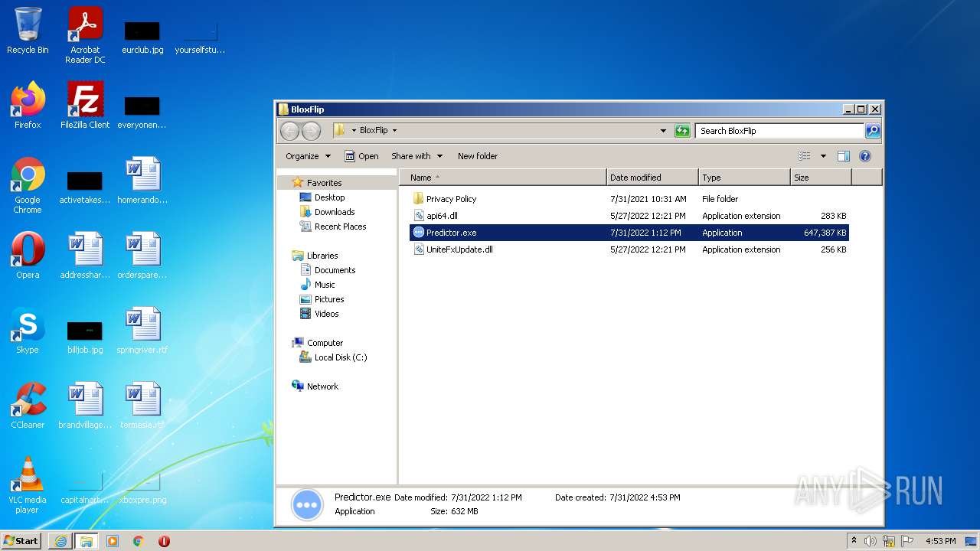Open Recent Places in navigation pane
980x551 pixels.
tap(340, 227)
